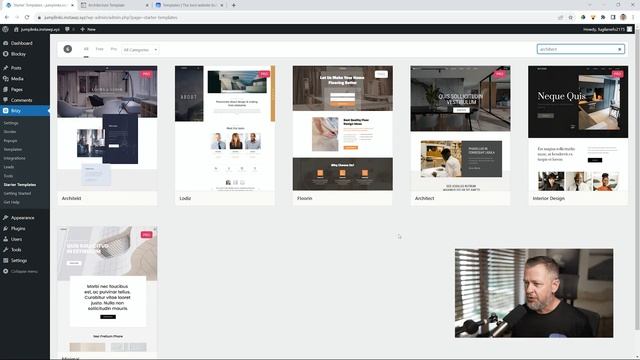
Task: Select the Pro templates filter tab
Action: [113, 49]
